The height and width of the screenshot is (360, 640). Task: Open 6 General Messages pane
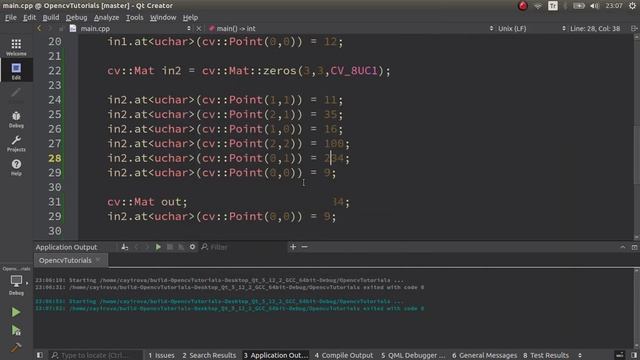[x=484, y=355]
